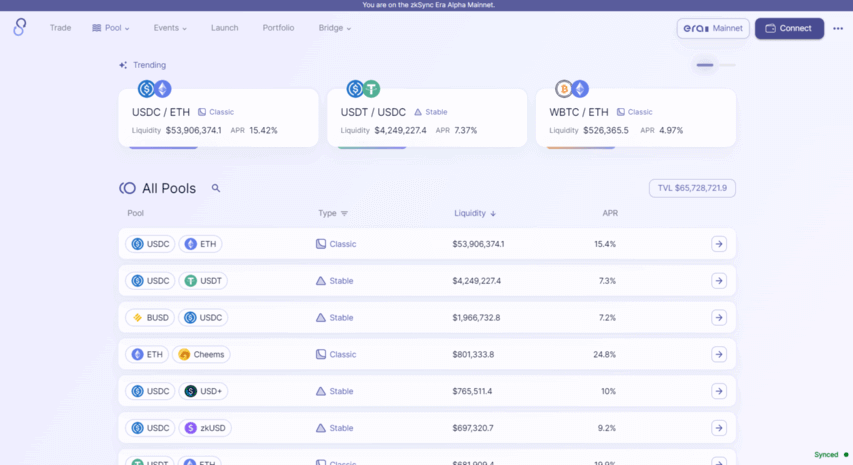
Task: Select first trending carousel page indicator
Action: 704,65
